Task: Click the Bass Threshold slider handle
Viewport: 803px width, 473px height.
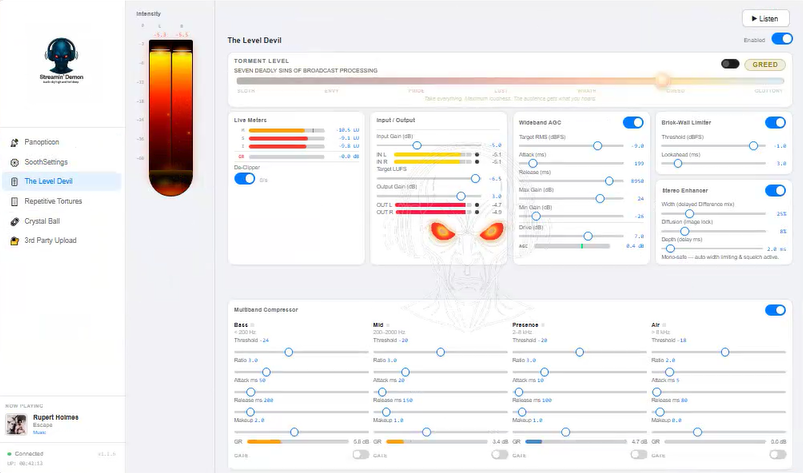Action: click(x=289, y=352)
